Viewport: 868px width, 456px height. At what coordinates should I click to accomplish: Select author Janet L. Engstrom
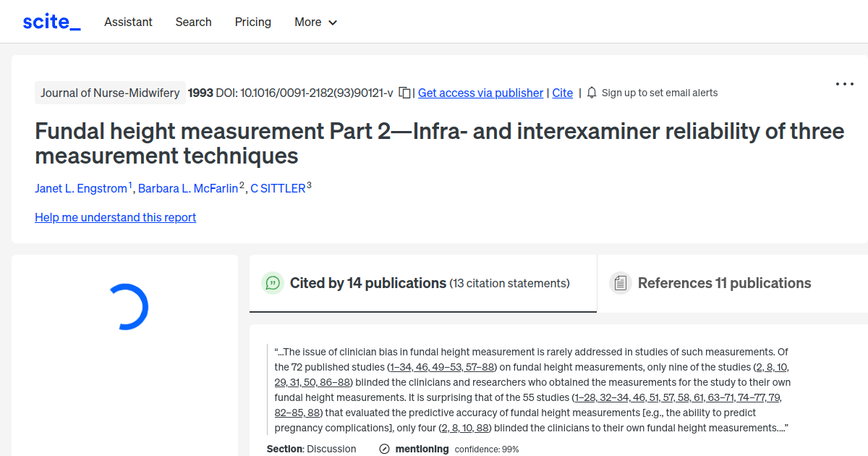[82, 188]
